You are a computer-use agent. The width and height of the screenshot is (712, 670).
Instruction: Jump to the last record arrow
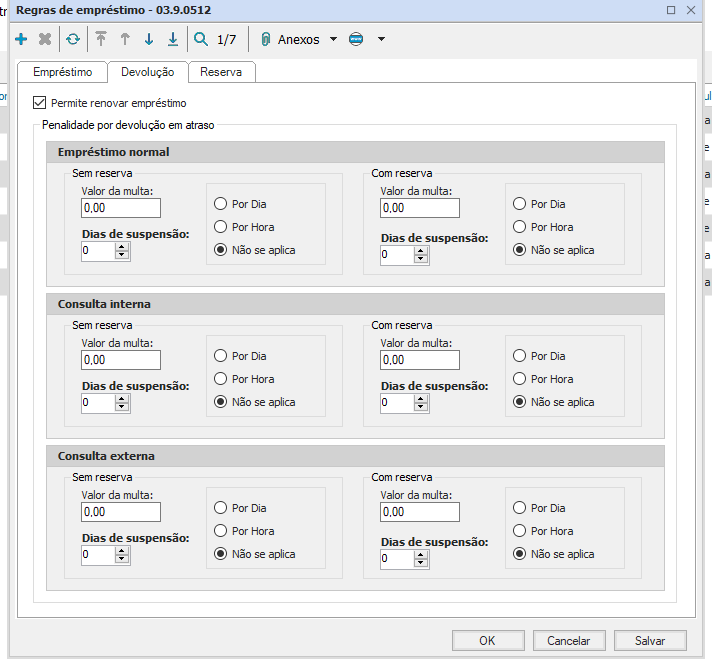point(173,40)
